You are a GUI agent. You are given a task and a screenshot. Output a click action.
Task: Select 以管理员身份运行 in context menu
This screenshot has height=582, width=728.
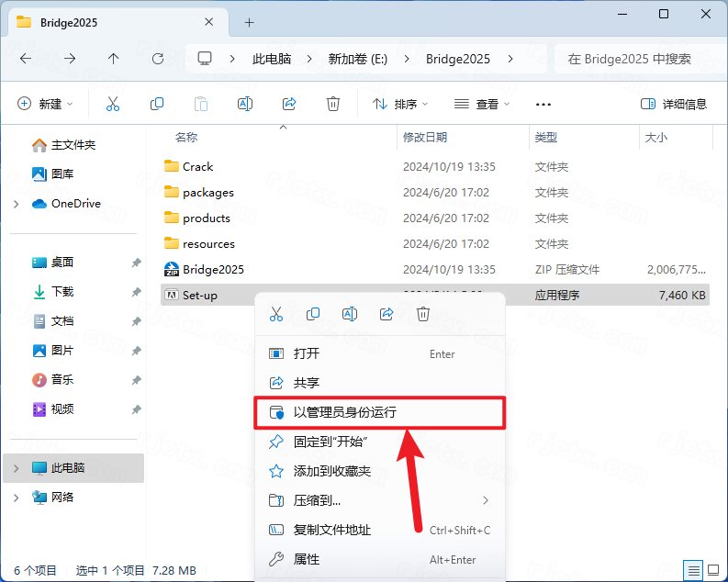click(x=344, y=412)
